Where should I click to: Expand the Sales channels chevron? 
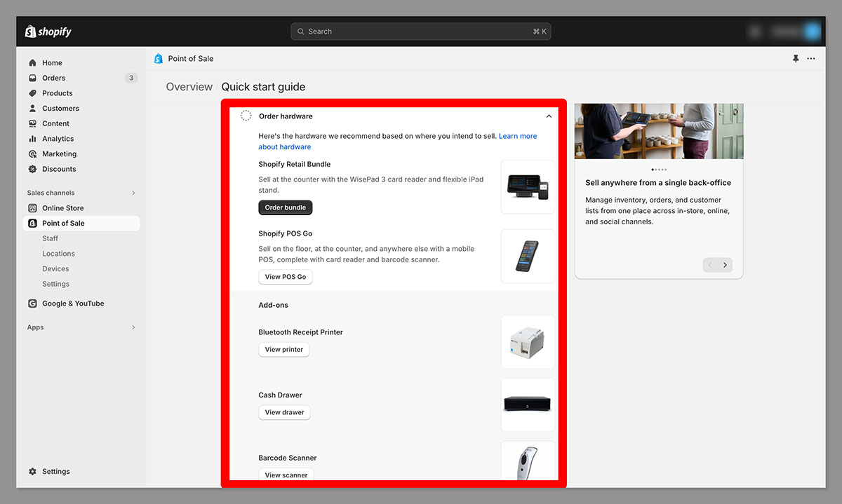133,193
